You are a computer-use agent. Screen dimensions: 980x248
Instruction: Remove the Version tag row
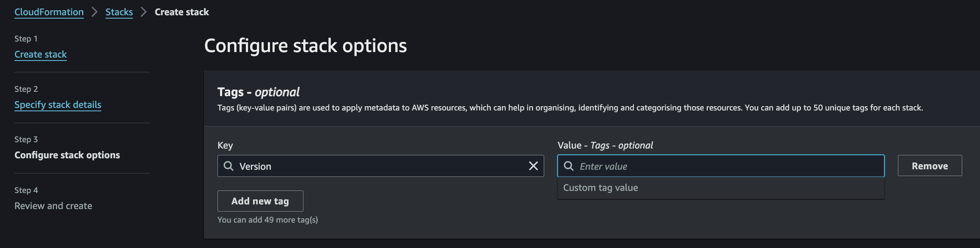coord(930,165)
